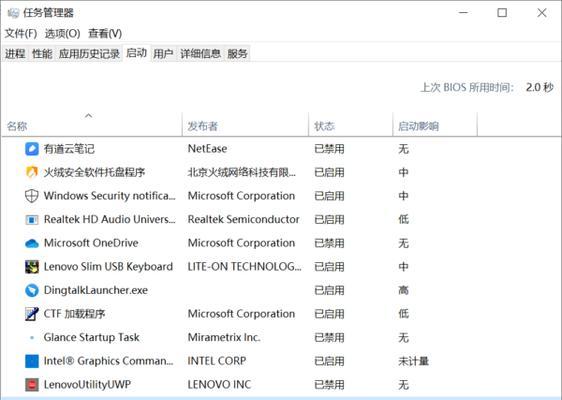This screenshot has width=562, height=400.
Task: Click 中 impact in Lenovo Slim USB Keyboard row
Action: 404,267
